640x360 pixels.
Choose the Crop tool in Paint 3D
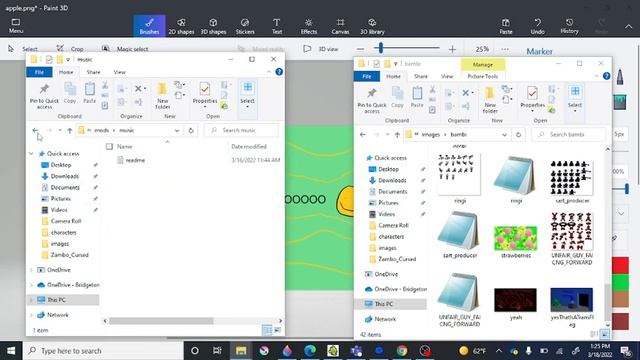click(70, 49)
